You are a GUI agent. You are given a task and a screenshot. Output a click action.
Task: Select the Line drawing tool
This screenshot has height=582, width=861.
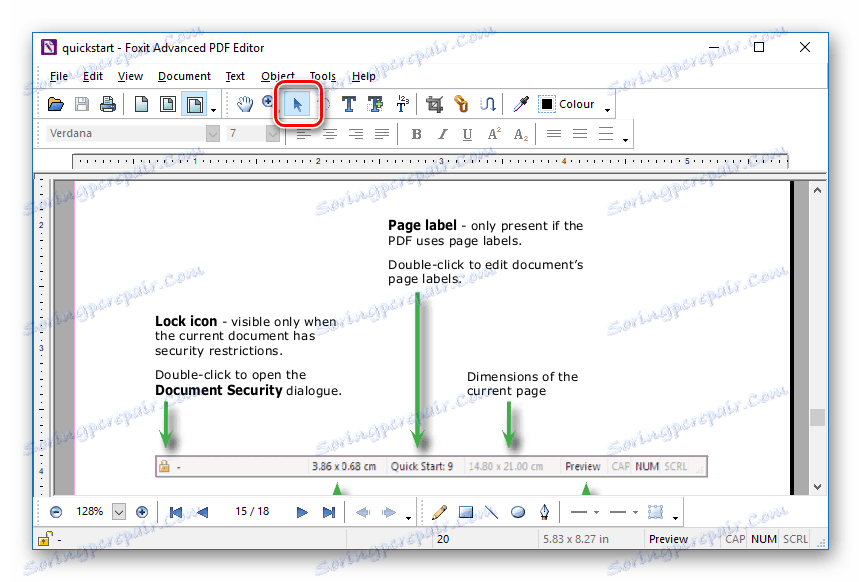point(491,512)
